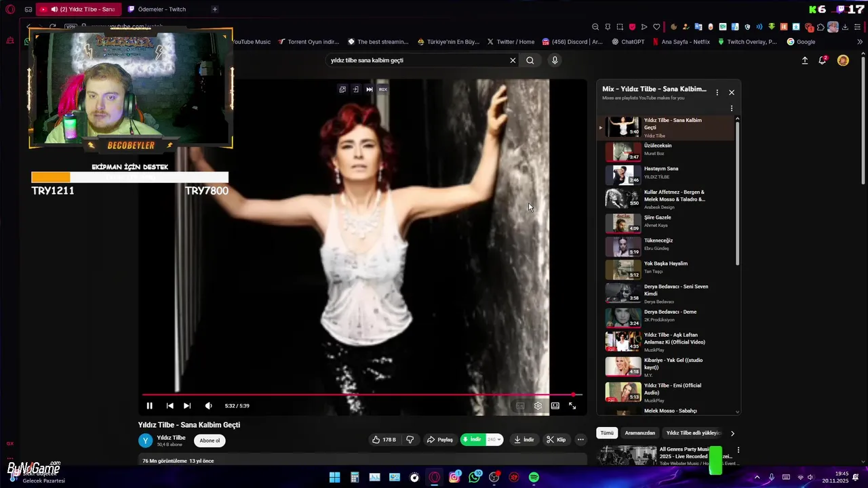Select Yok Başka Hayalim in playlist
Screen dimensions: 868x488
666,268
